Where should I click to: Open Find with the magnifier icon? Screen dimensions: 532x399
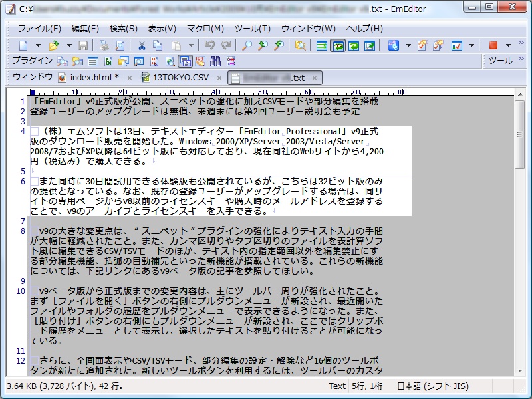(247, 45)
